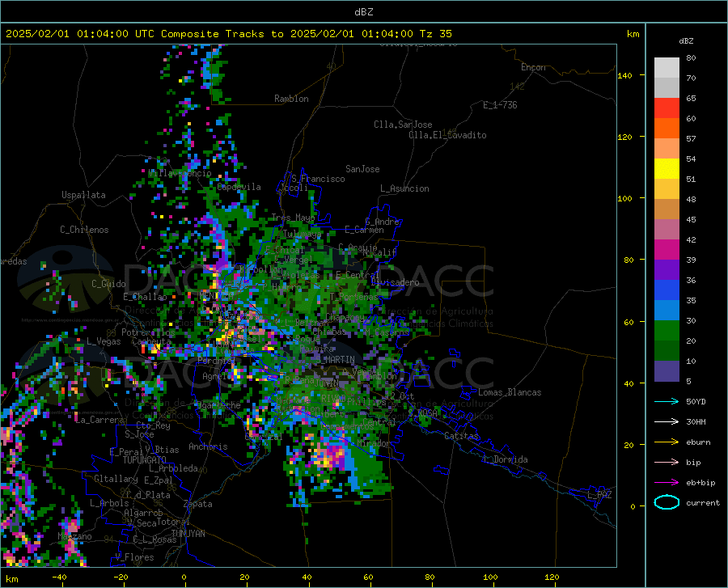Viewport: 728px width, 588px height.
Task: Click the Encon place label on map
Action: coord(533,67)
